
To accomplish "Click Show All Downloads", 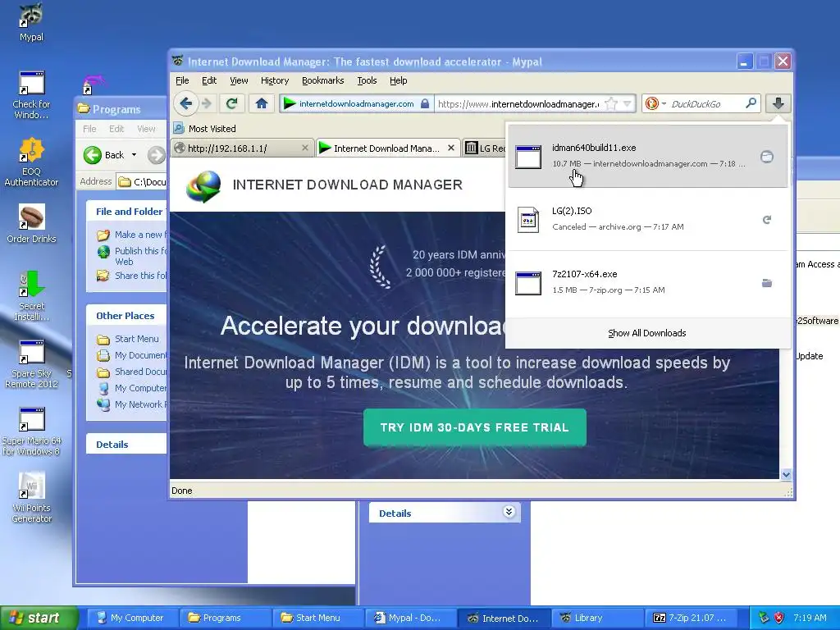I will [646, 333].
